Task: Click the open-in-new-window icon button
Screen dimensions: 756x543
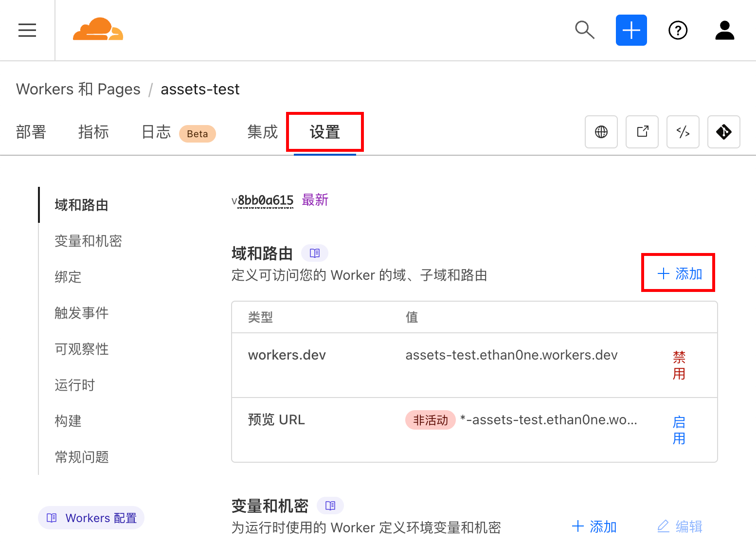Action: (x=642, y=132)
